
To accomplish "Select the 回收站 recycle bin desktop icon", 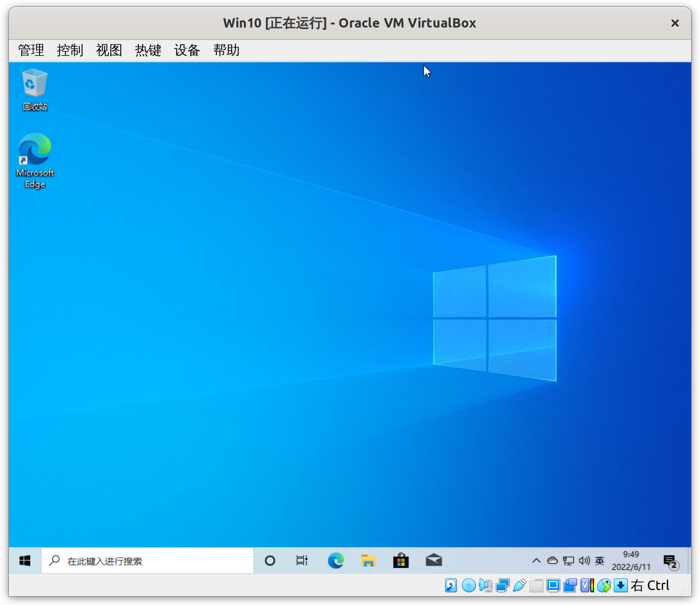I will click(35, 90).
